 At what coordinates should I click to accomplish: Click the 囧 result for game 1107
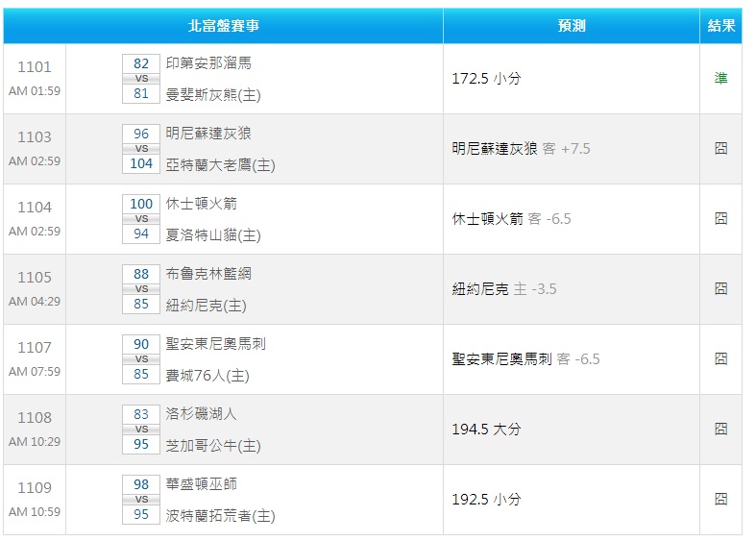pyautogui.click(x=720, y=359)
